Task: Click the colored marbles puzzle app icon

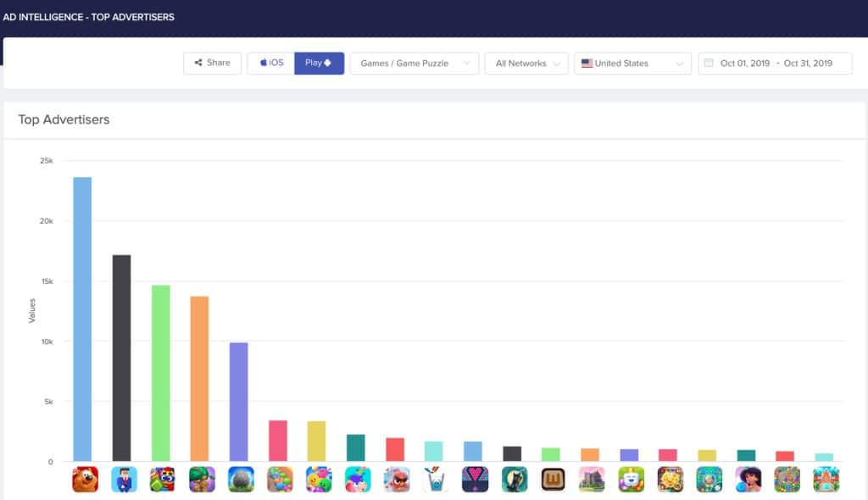Action: [787, 480]
